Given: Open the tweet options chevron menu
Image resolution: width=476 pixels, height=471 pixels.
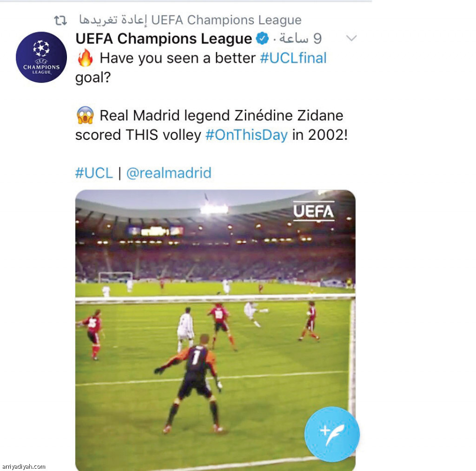Looking at the screenshot, I should (x=351, y=38).
